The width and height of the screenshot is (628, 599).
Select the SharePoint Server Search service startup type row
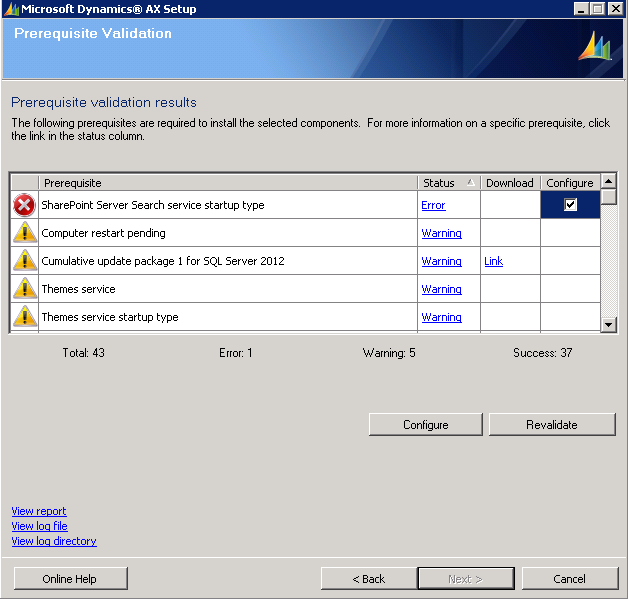point(305,205)
